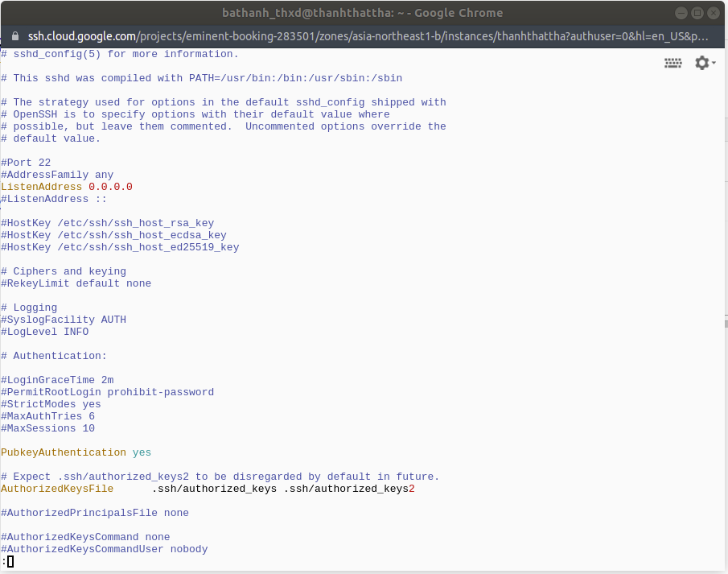Screen dimensions: 728x574
Task: Click the '#LogLevel INFO' line
Action: 45,332
